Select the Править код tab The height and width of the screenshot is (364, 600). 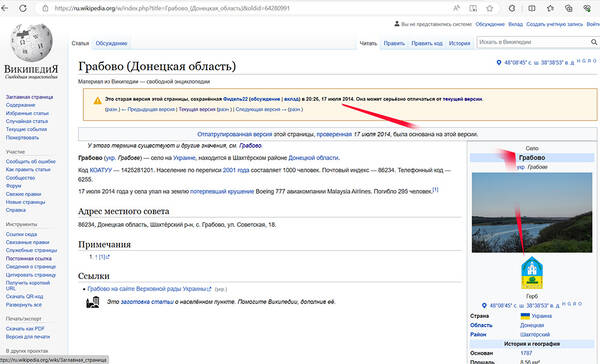click(x=427, y=43)
